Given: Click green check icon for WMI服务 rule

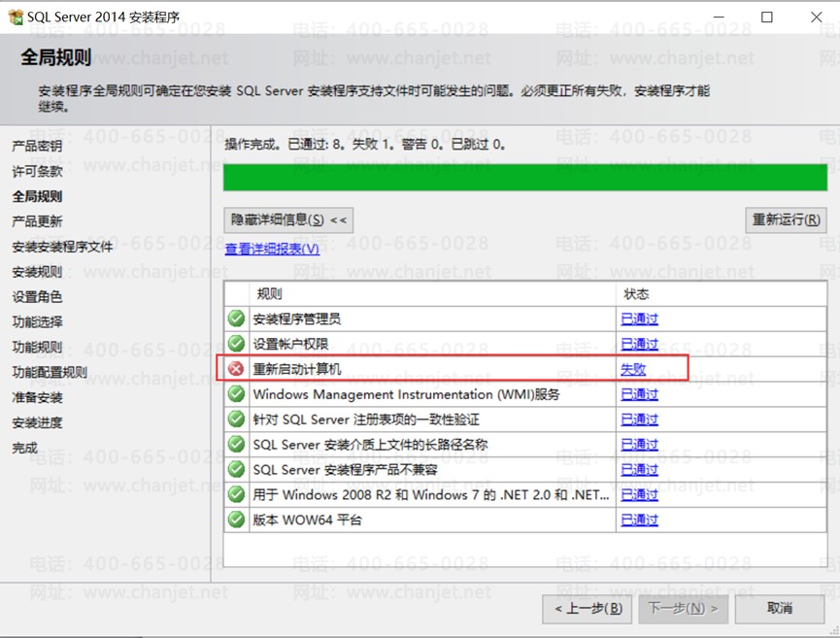Looking at the screenshot, I should click(x=236, y=393).
